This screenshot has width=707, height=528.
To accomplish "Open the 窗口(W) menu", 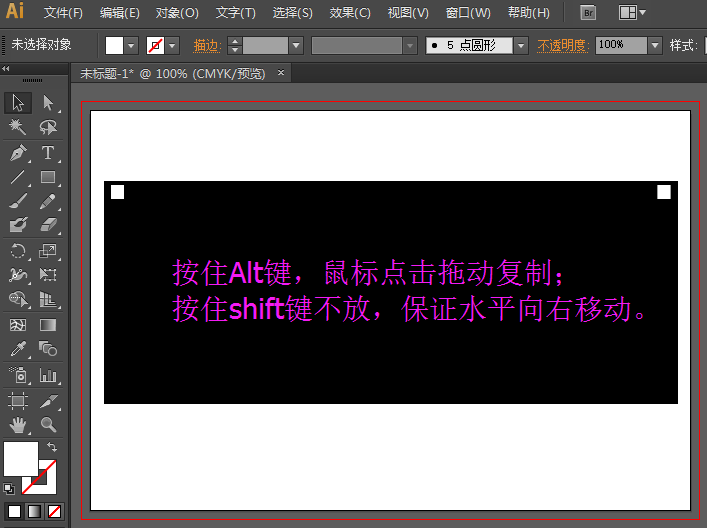I will (468, 13).
